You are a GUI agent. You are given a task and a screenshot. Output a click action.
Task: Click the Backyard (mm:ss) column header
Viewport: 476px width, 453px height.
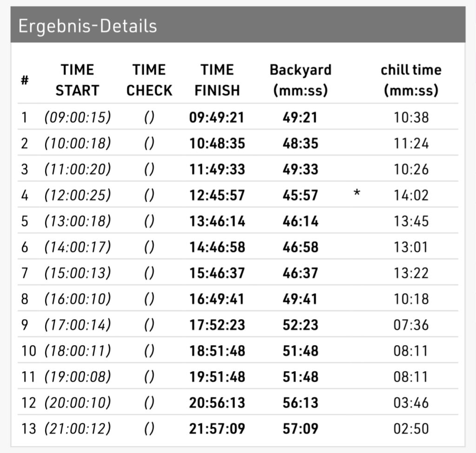300,80
